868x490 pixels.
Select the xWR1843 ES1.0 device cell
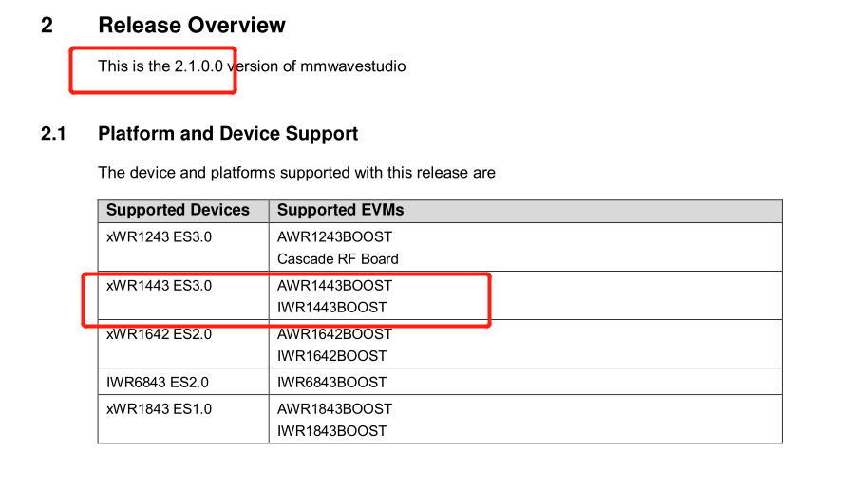159,408
